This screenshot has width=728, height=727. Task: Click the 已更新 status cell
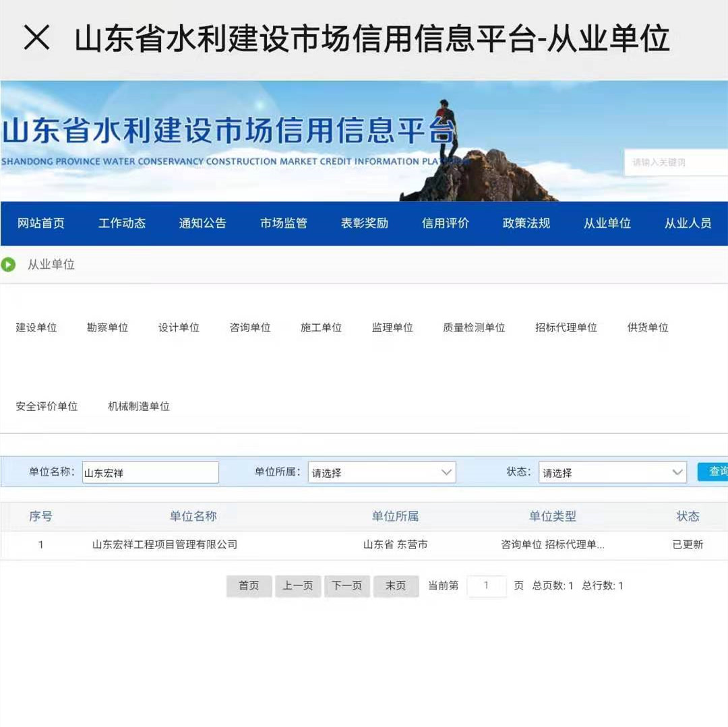click(688, 544)
